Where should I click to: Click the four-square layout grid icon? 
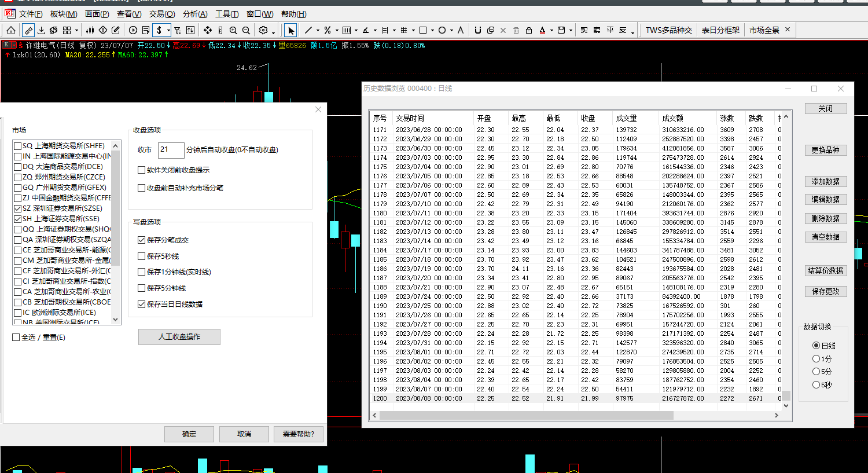point(67,30)
